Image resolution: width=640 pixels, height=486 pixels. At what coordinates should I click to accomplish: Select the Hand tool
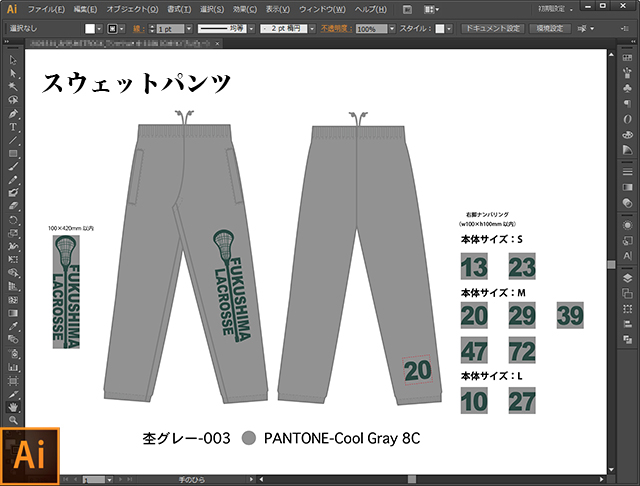coord(13,407)
